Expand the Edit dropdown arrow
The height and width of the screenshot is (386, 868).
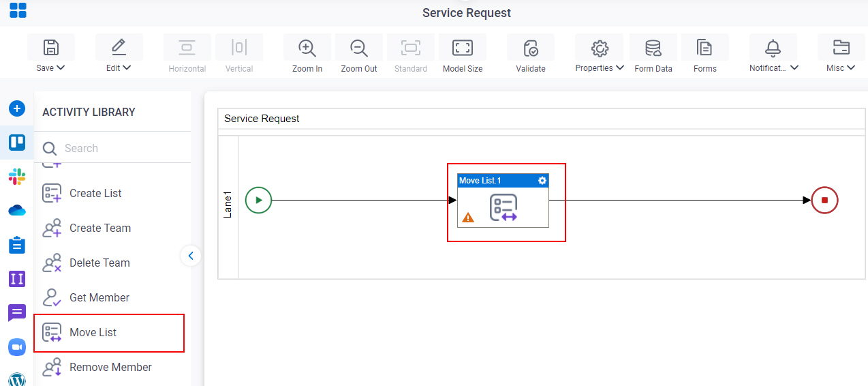pos(127,68)
